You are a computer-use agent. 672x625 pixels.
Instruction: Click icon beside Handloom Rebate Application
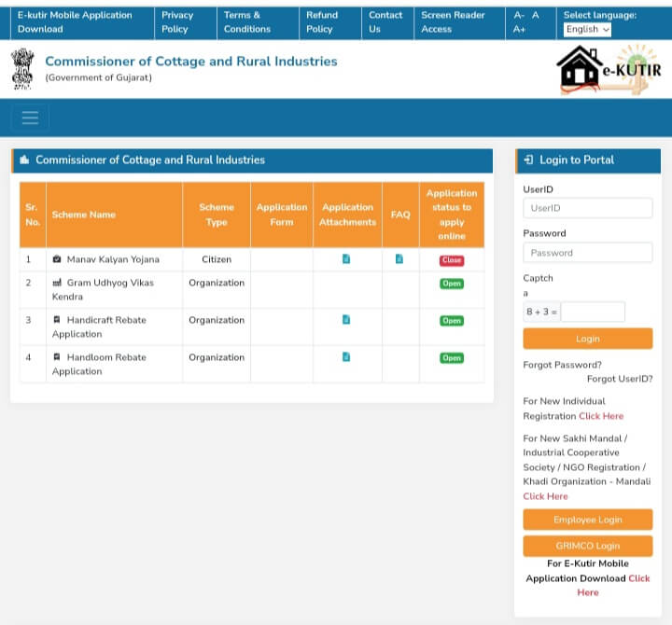(57, 357)
